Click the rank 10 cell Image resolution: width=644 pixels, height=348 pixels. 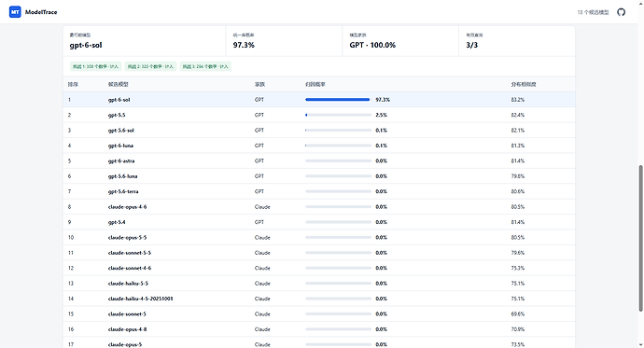71,238
